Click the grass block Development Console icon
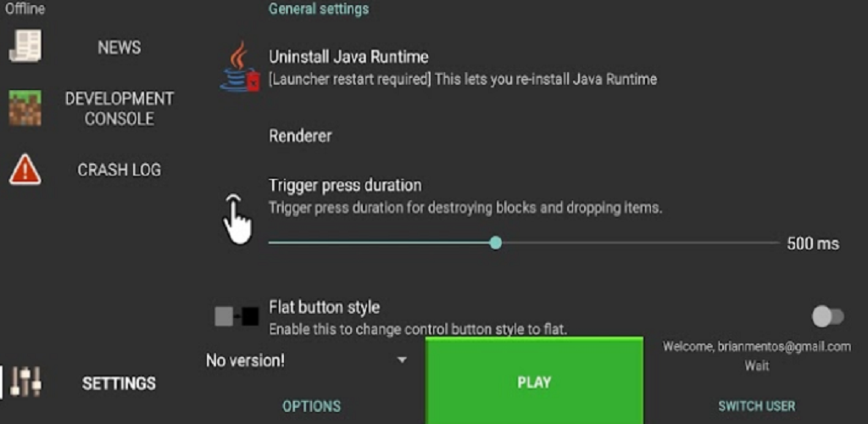 pyautogui.click(x=25, y=108)
